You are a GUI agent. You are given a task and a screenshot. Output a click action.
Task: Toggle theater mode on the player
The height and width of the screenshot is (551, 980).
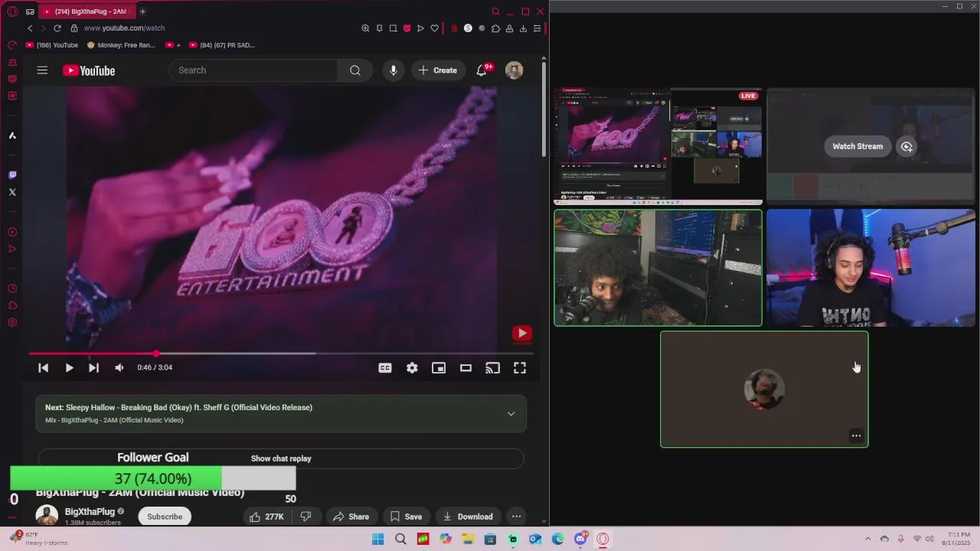[x=465, y=368]
